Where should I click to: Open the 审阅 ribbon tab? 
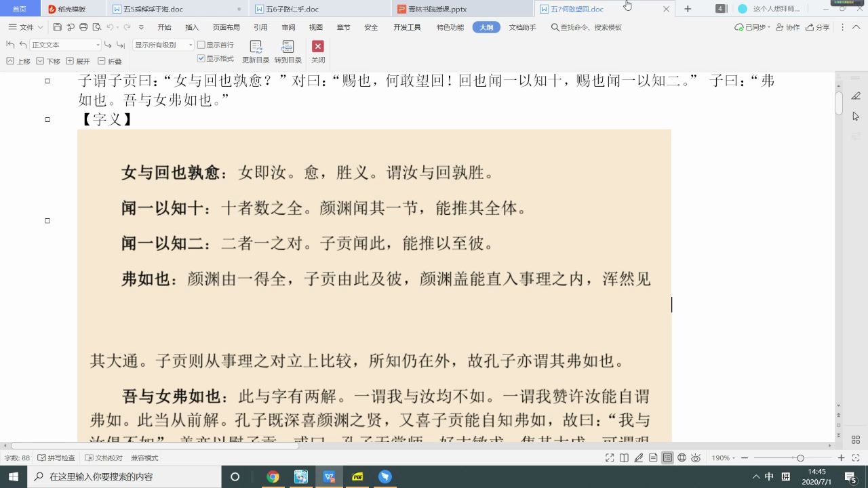click(x=288, y=27)
